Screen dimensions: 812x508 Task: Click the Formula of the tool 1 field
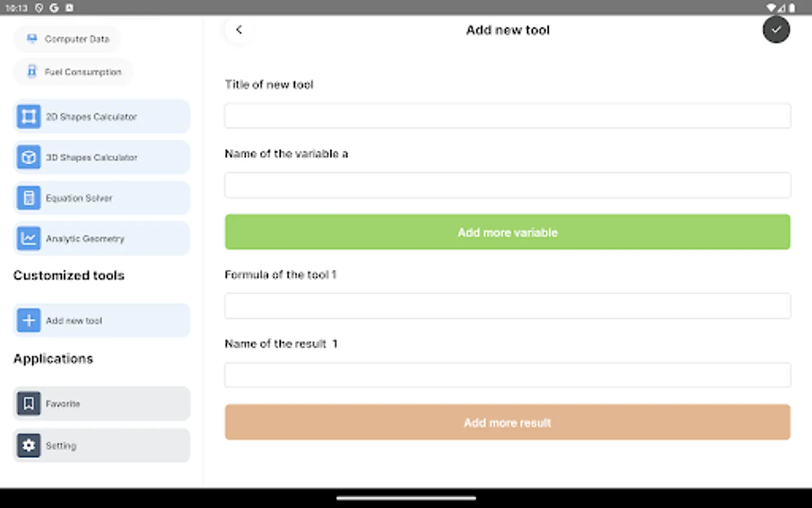(x=507, y=305)
